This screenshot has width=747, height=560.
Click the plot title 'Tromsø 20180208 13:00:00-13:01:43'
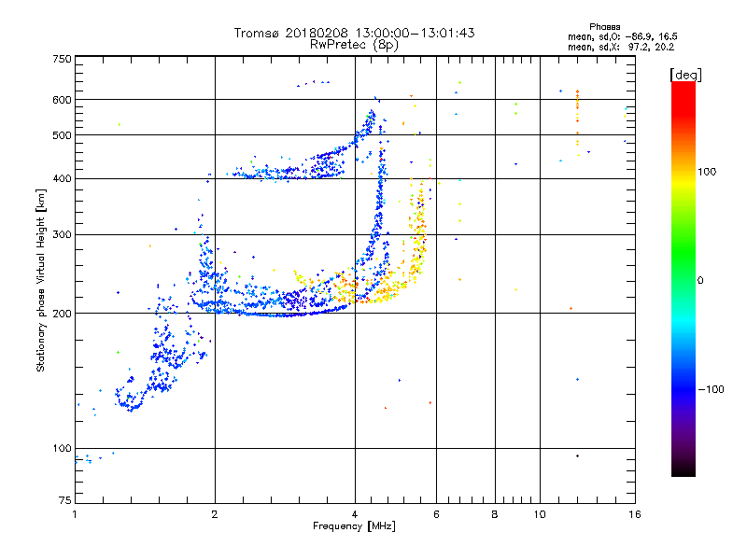pos(354,33)
